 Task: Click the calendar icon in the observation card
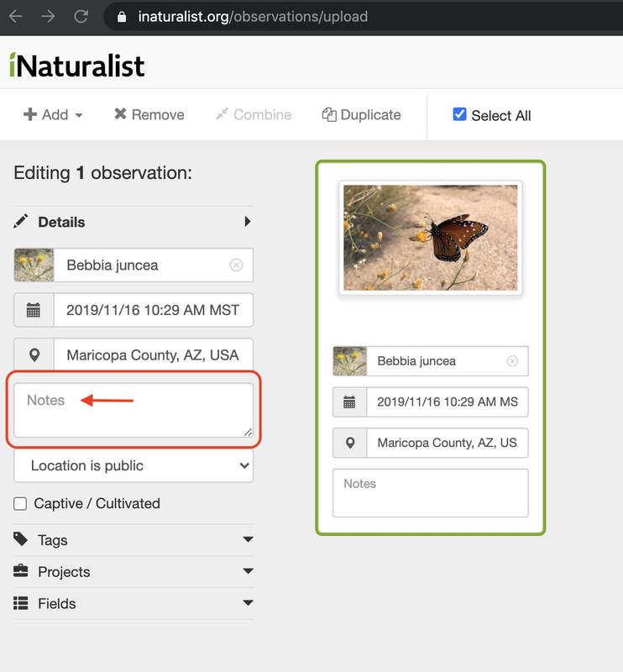349,402
